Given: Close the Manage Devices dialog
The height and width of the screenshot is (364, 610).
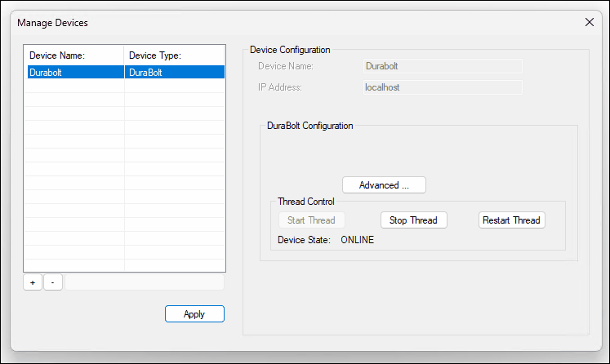Looking at the screenshot, I should pyautogui.click(x=590, y=23).
